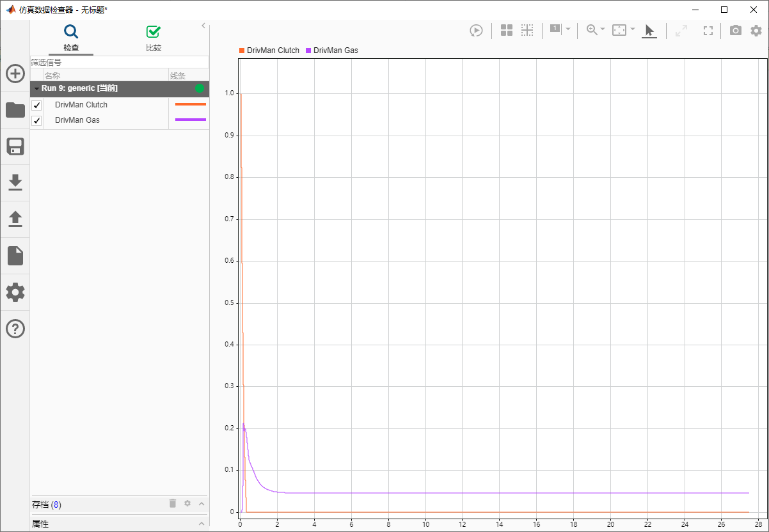
Task: Select the zoom-in magnifier tool
Action: [592, 29]
